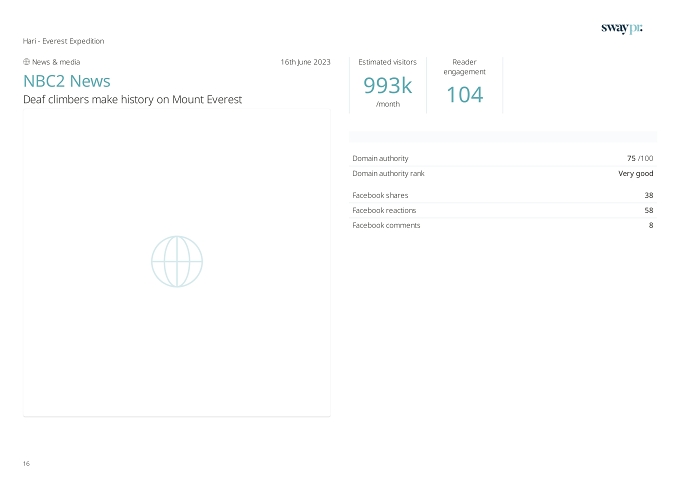
Task: Click the 'Facebook reactions' label
Action: [x=384, y=210]
